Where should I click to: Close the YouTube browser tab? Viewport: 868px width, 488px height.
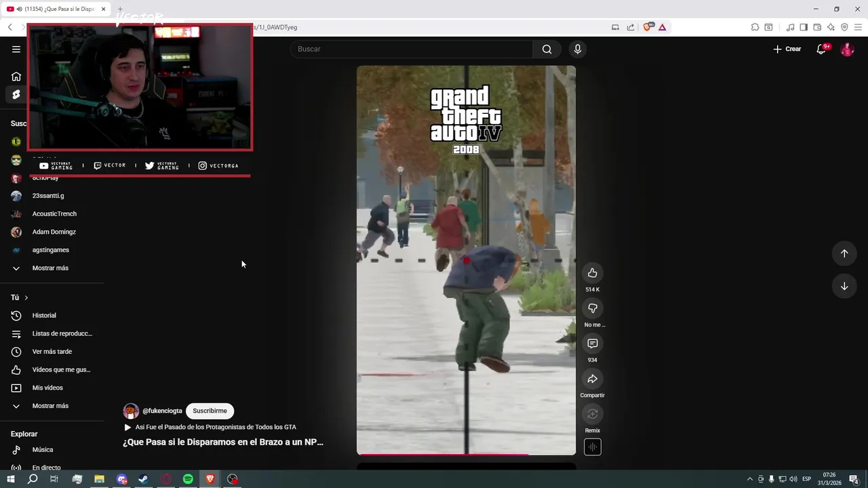[x=104, y=9]
